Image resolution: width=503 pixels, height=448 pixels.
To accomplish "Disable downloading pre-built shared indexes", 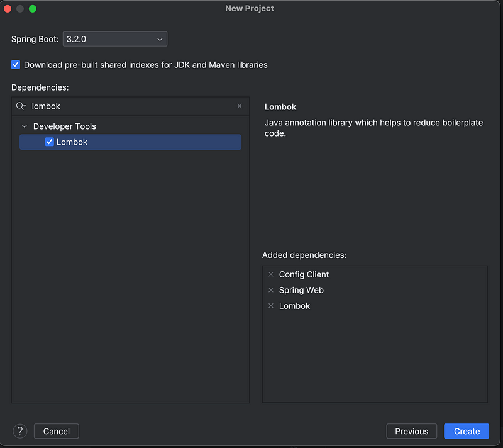I will pos(16,65).
